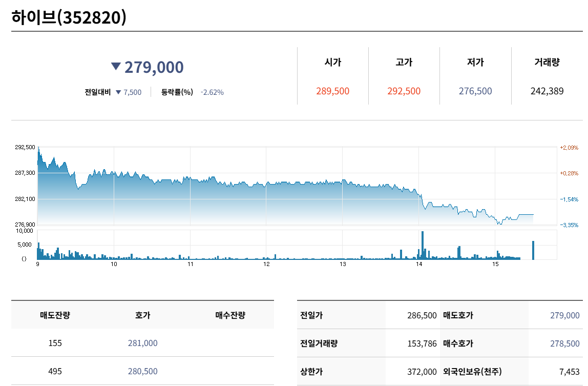The height and width of the screenshot is (386, 588).
Task: Click the 281,000 ask price
Action: [x=142, y=343]
